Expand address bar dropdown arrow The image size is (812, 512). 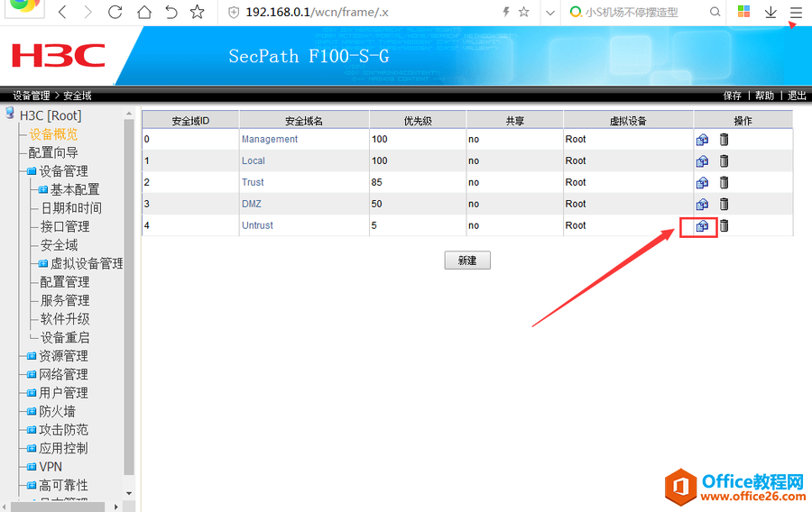(550, 13)
